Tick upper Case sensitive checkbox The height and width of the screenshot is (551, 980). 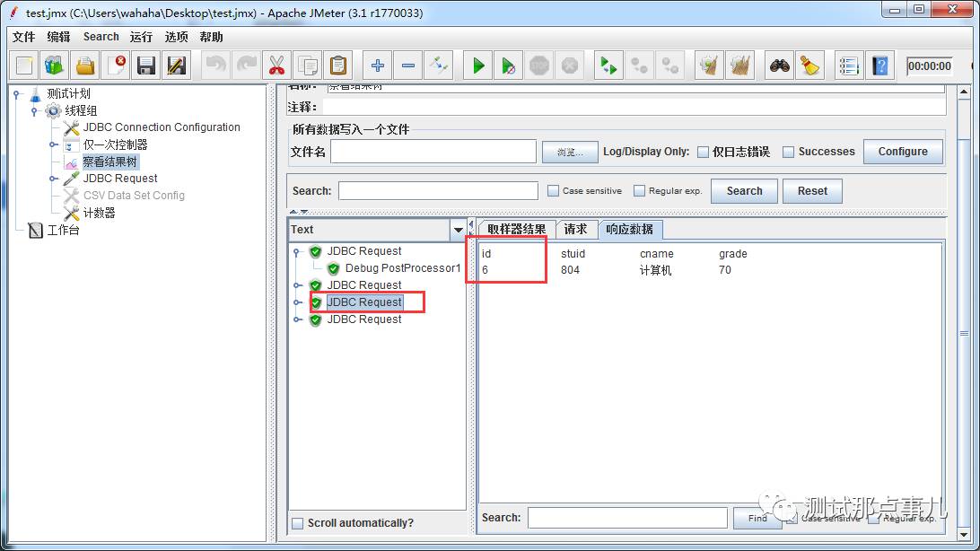click(553, 190)
